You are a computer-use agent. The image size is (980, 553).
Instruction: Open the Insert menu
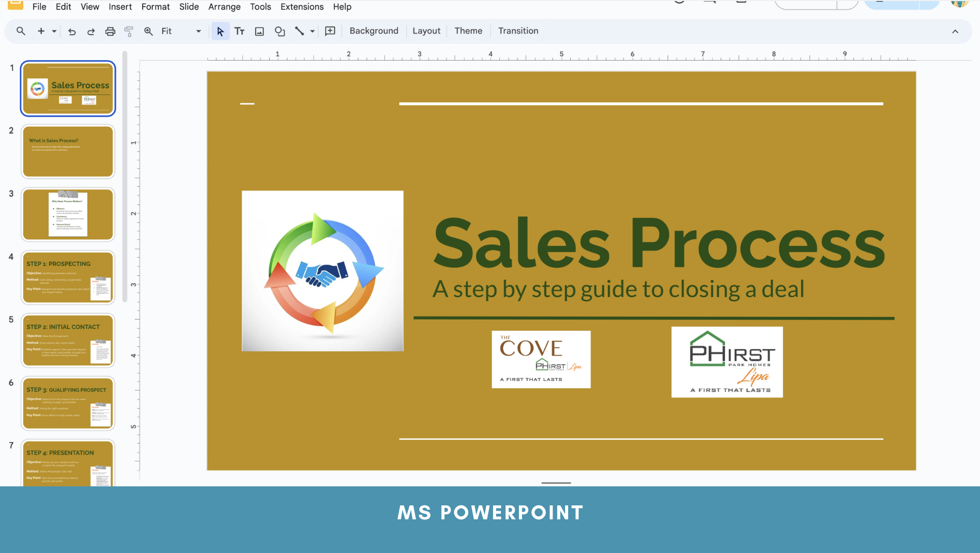click(120, 7)
